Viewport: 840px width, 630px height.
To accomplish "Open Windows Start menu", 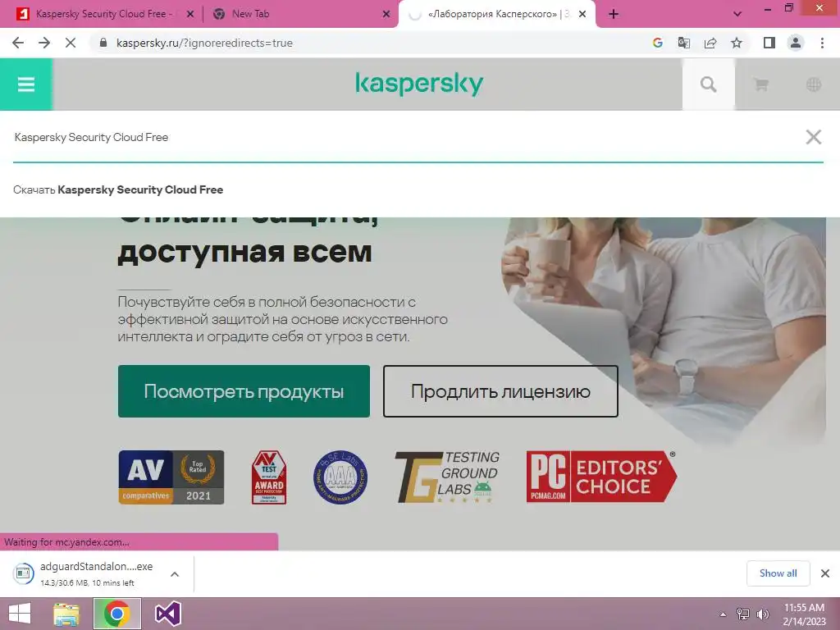I will pos(20,614).
